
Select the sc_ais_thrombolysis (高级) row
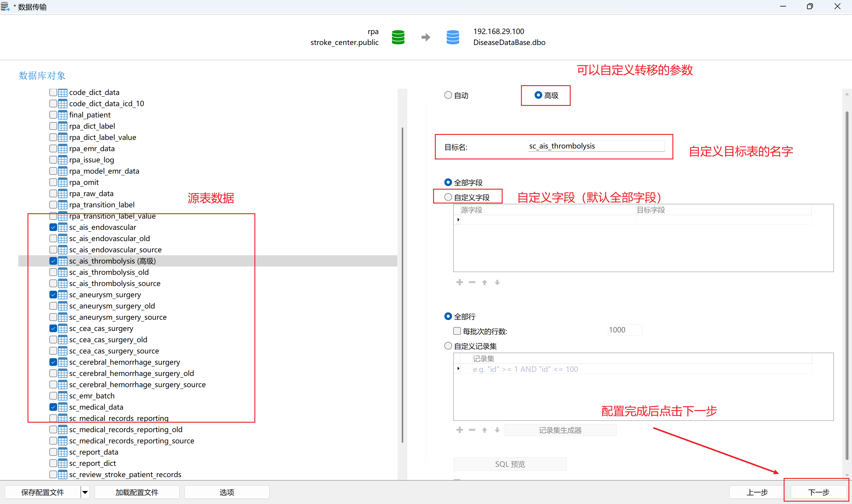(208, 261)
